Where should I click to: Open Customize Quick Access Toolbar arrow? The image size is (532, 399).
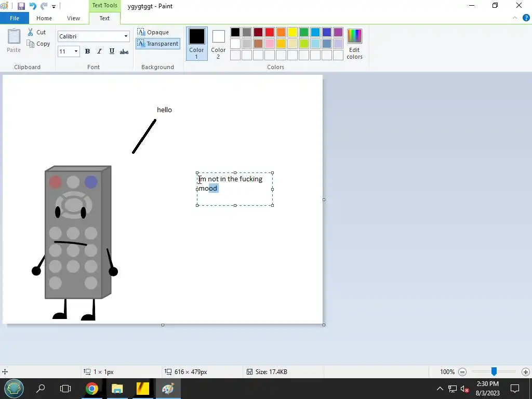pyautogui.click(x=54, y=6)
